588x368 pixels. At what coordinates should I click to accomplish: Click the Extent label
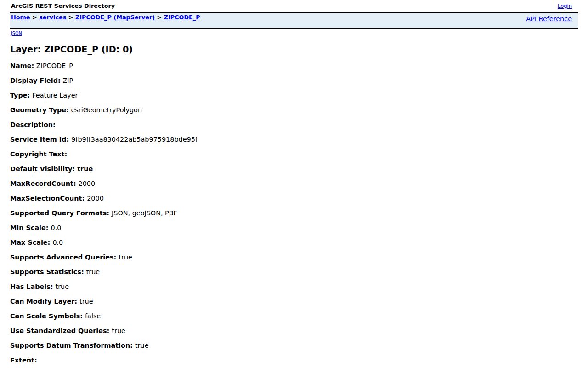coord(23,360)
